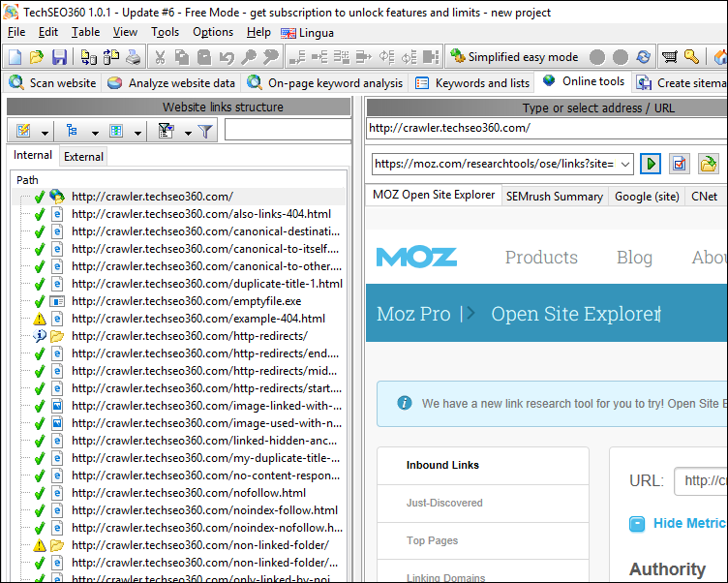Screen dimensions: 728x583
Task: Open project with the folder toolbar icon
Action: click(37, 57)
